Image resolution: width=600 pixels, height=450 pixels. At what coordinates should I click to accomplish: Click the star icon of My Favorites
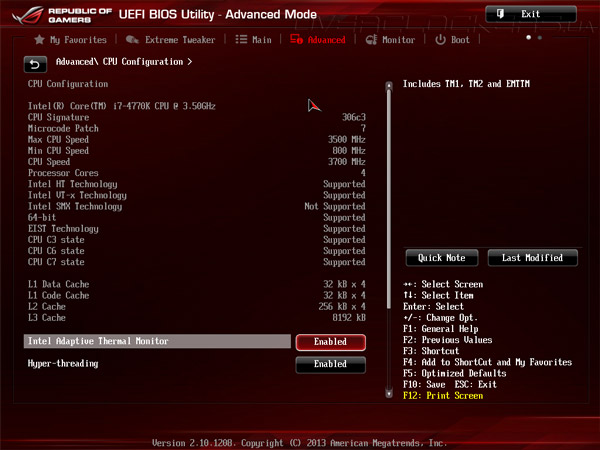(39, 39)
